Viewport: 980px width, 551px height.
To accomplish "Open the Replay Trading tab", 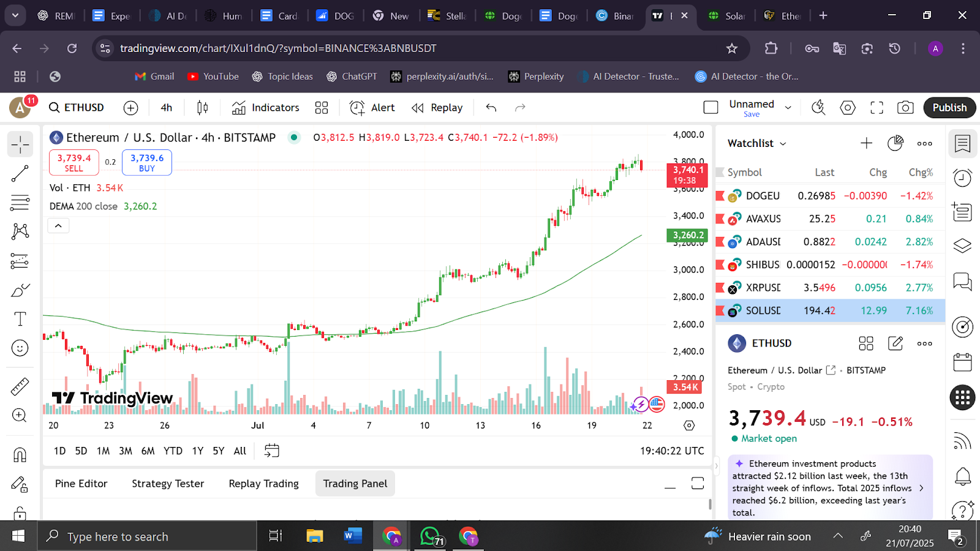I will [x=264, y=484].
